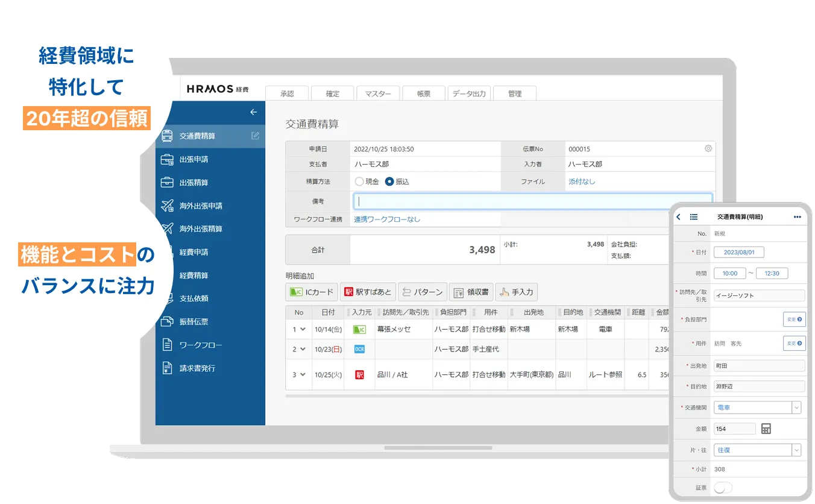Screen dimensions: 815x504
Task: Select 振込 payment radio button
Action: pyautogui.click(x=389, y=181)
